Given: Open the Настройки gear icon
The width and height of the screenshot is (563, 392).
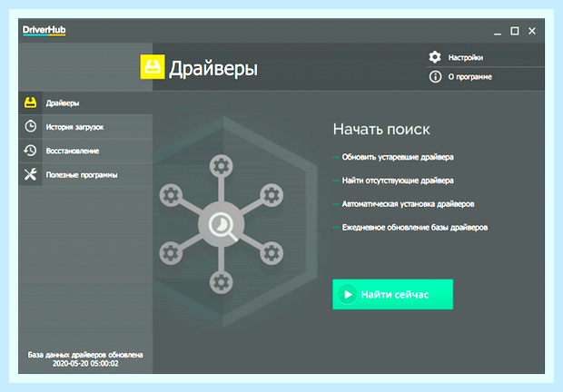Looking at the screenshot, I should (435, 57).
